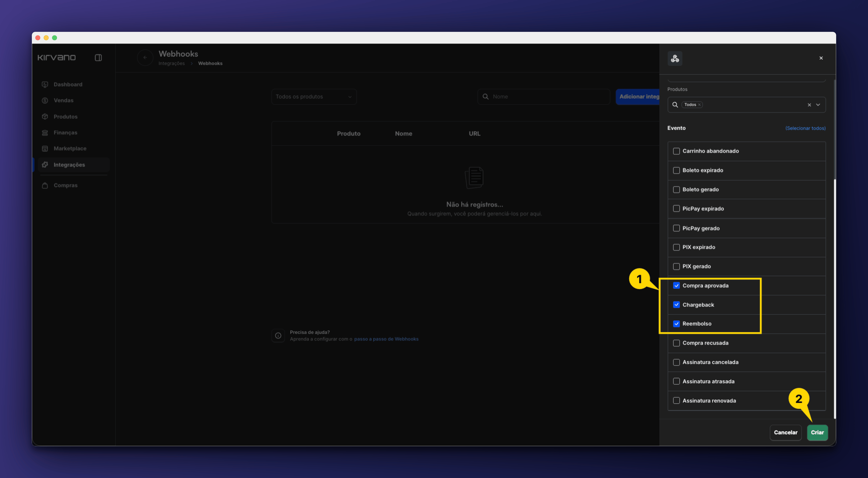Image resolution: width=868 pixels, height=478 pixels.
Task: Check Boleto expirado event
Action: point(676,170)
